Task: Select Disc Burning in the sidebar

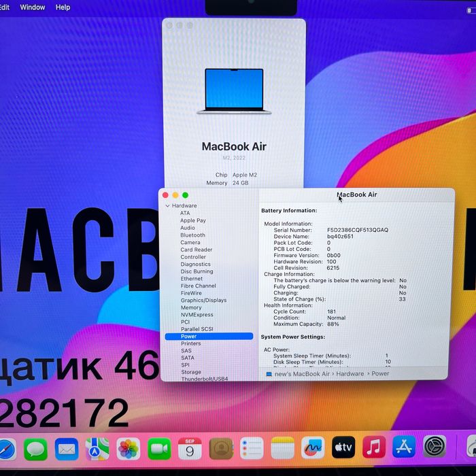Action: pos(197,271)
